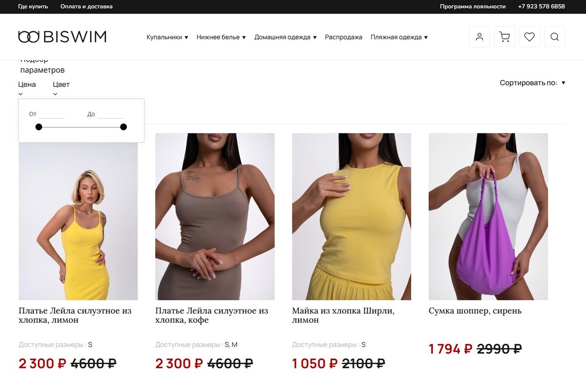Viewport: 586px width, 392px height.
Task: Expand the Нижнее белье menu
Action: (221, 37)
